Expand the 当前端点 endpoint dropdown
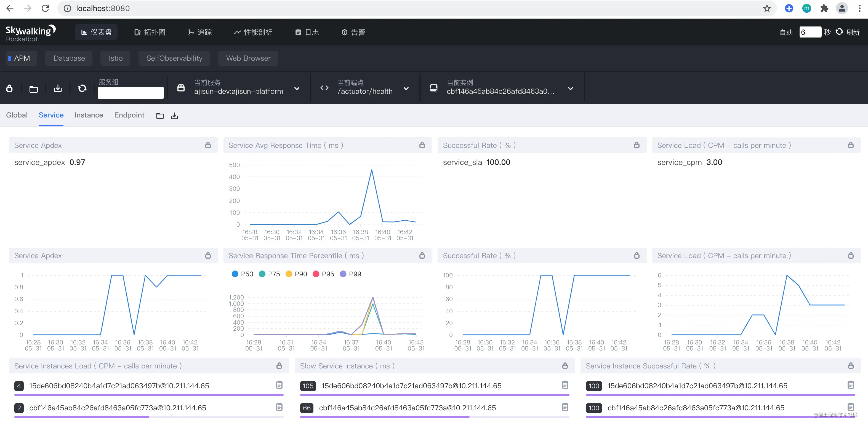 point(406,89)
